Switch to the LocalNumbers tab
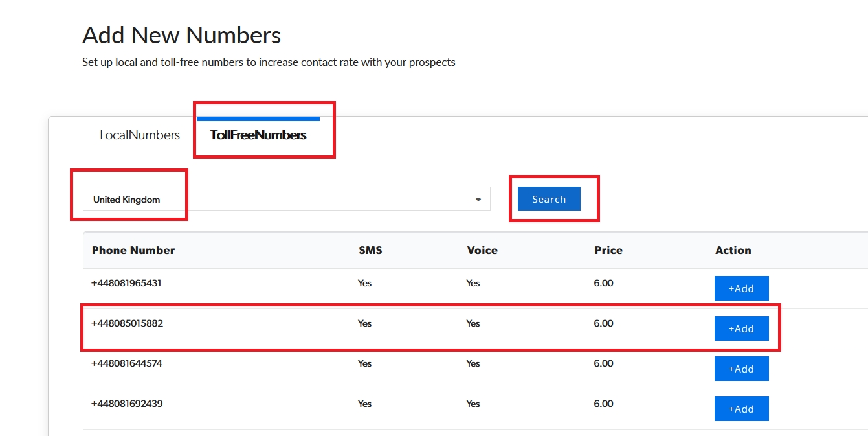The width and height of the screenshot is (868, 436). 140,135
